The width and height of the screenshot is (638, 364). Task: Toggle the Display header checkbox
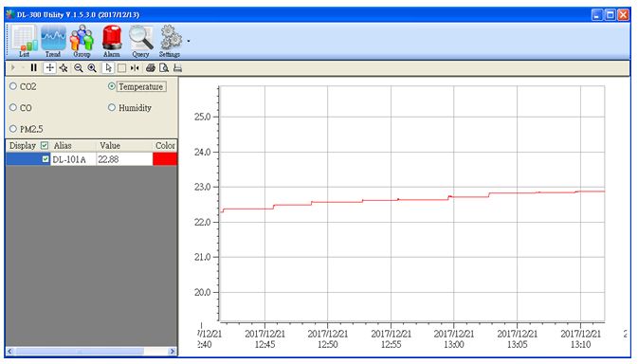[x=45, y=145]
